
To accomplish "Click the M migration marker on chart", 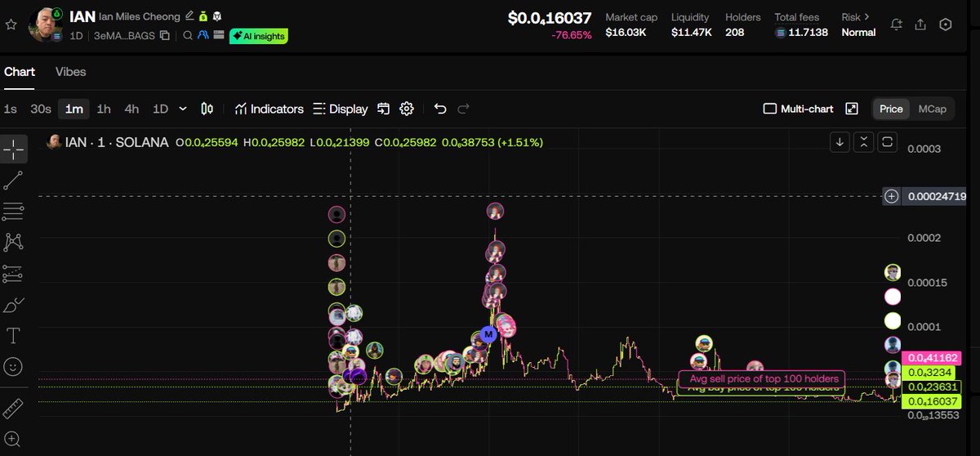I will (488, 334).
